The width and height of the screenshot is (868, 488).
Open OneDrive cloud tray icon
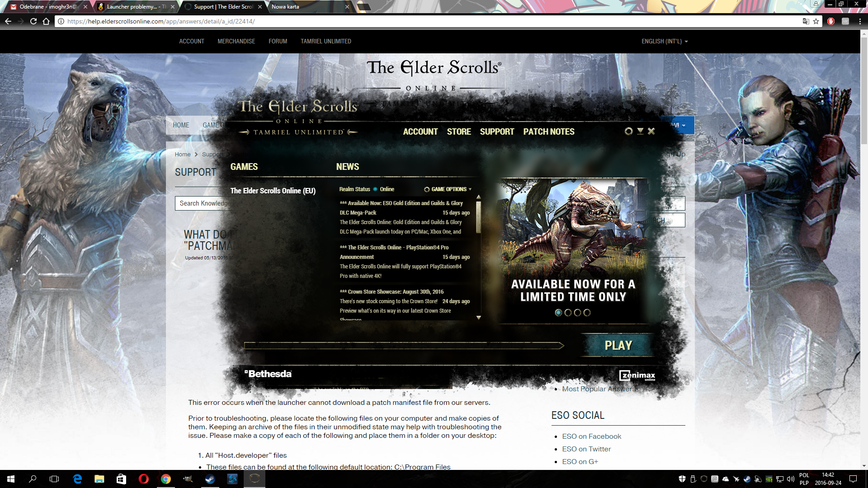tap(726, 479)
